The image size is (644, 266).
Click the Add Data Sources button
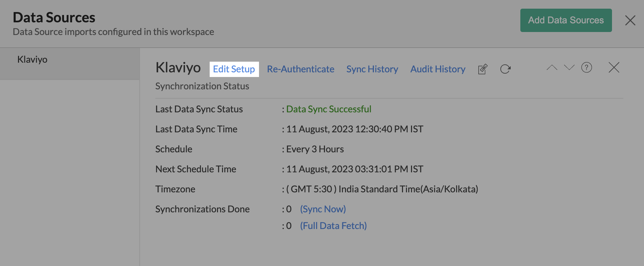pyautogui.click(x=566, y=20)
